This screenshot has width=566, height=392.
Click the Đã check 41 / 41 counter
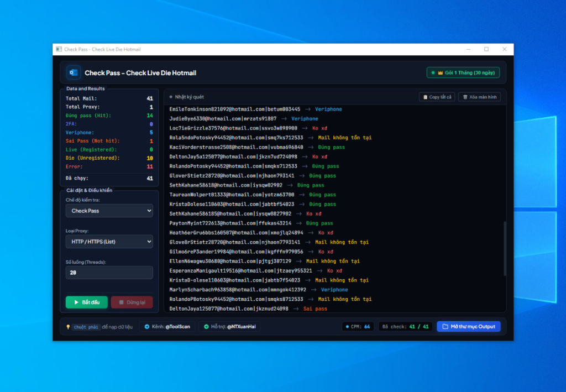[x=405, y=327]
